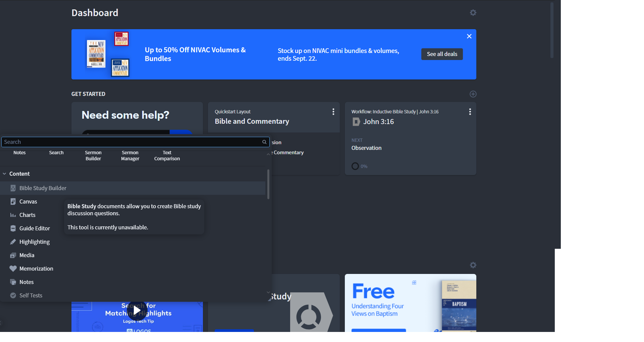Click the Dashboard page vertical scrollbar
644x342 pixels.
(552, 30)
